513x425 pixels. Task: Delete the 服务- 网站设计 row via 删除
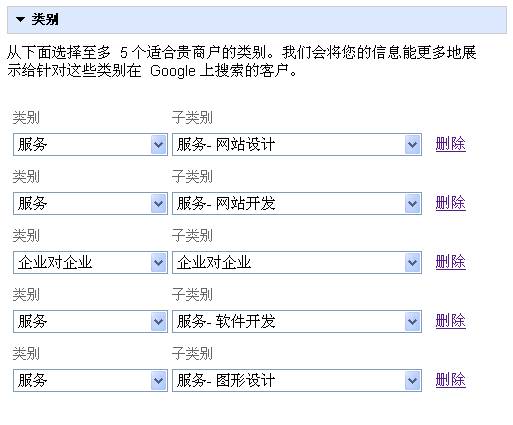(451, 144)
